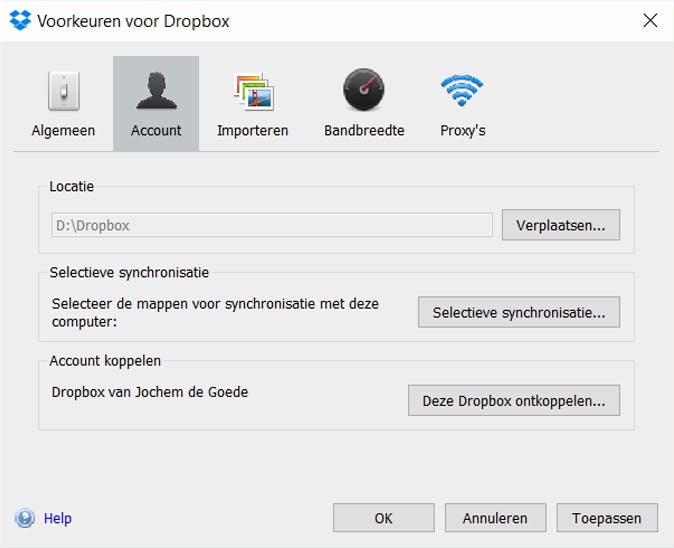674x548 pixels.
Task: Click the 'Locatie' group label
Action: pos(71,186)
